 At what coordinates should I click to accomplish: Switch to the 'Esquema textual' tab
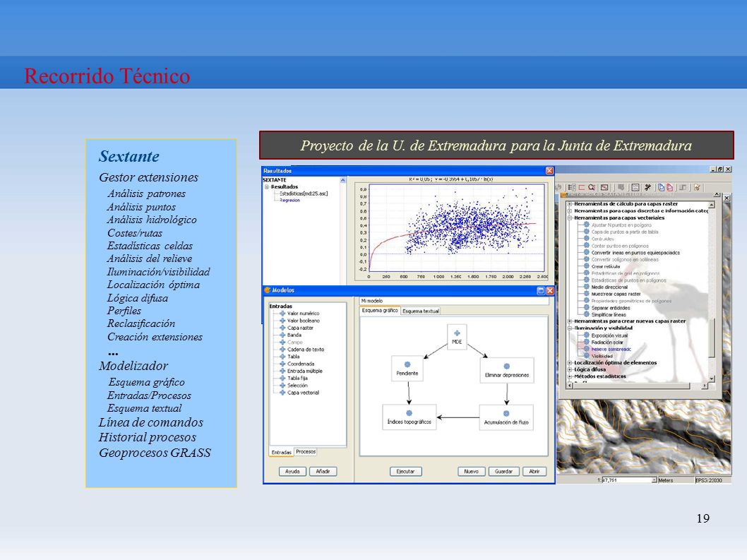(x=421, y=311)
